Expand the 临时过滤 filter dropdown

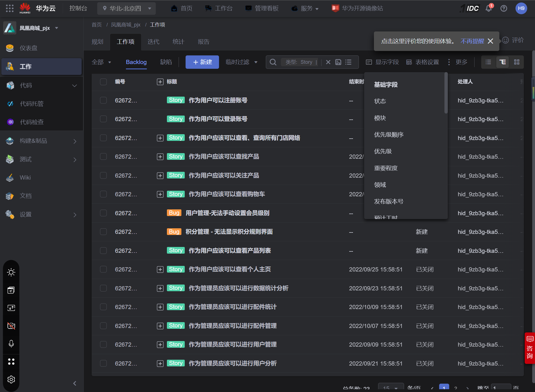point(241,62)
